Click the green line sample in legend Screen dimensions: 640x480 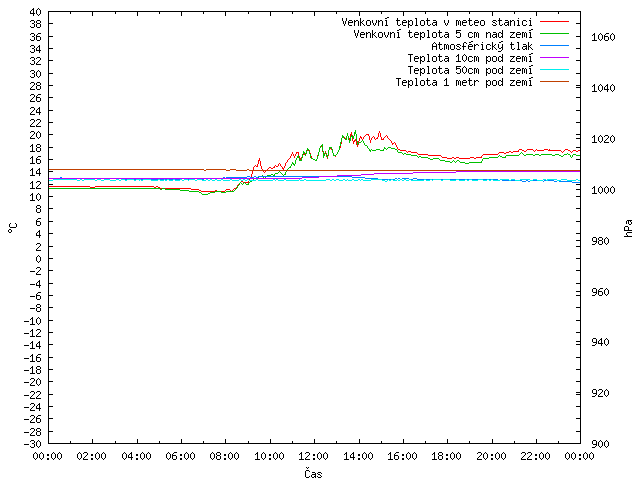554,33
